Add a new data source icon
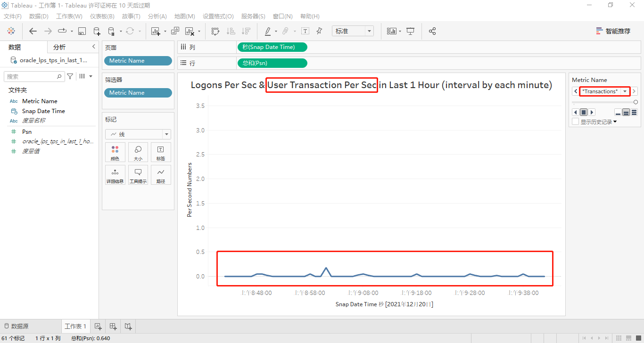 [97, 31]
